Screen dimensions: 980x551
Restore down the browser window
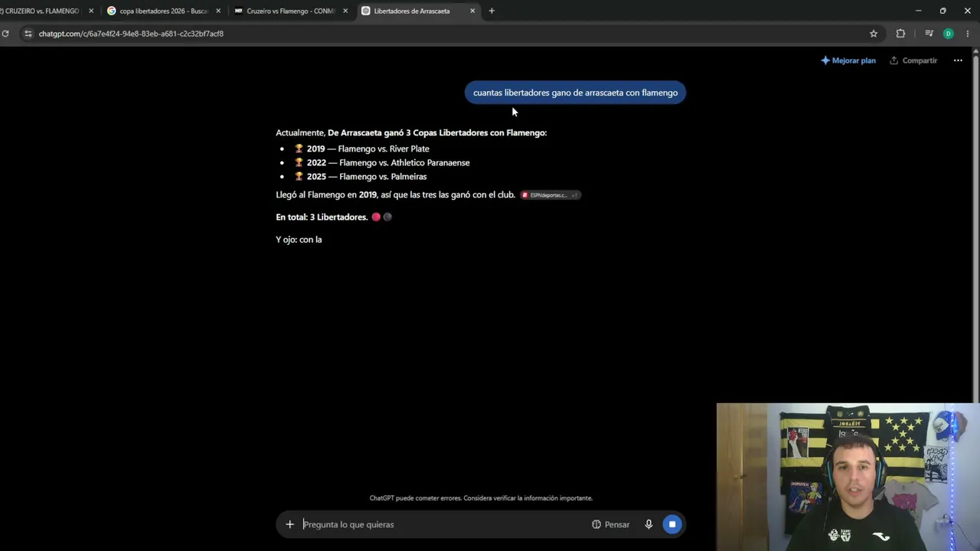(942, 11)
